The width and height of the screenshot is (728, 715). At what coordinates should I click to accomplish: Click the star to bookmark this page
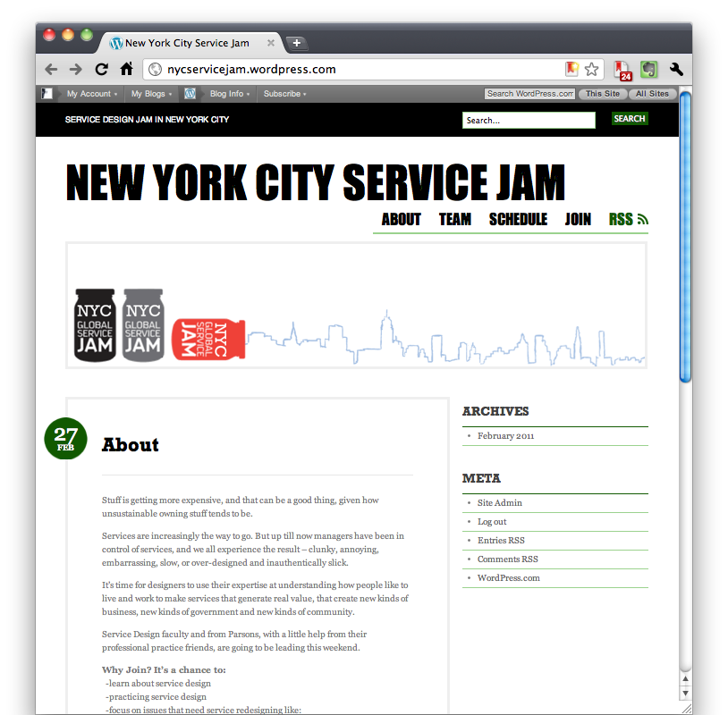pyautogui.click(x=589, y=69)
